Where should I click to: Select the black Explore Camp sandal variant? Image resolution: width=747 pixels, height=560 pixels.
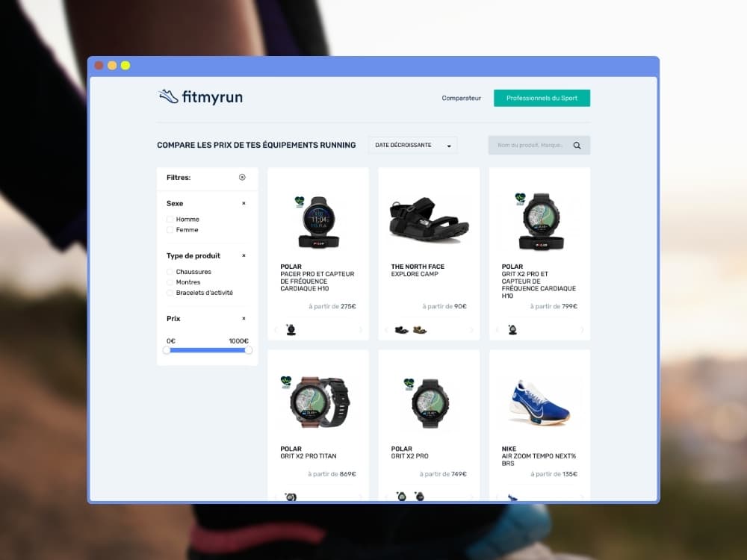402,330
